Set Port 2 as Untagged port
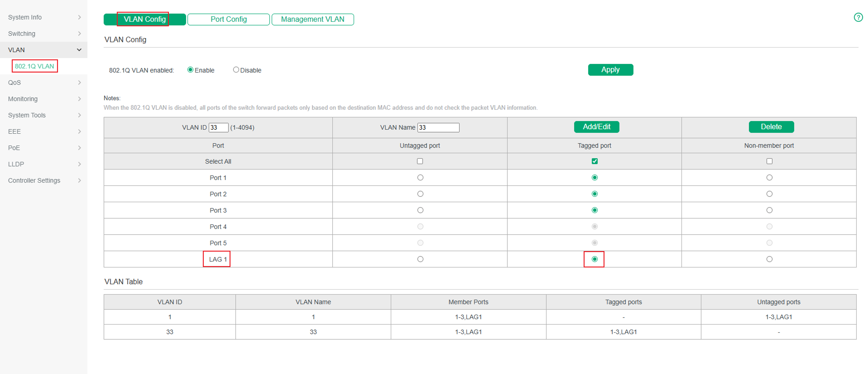868x374 pixels. click(420, 194)
